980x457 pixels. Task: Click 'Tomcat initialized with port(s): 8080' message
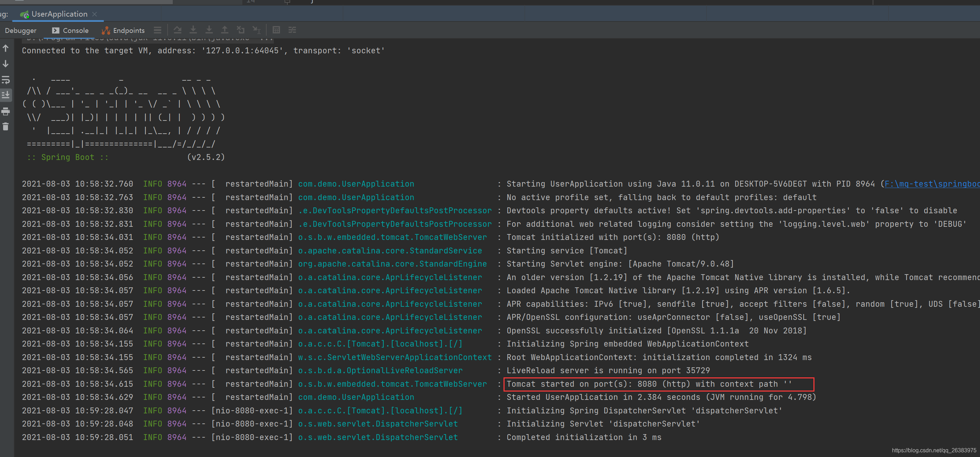click(613, 237)
